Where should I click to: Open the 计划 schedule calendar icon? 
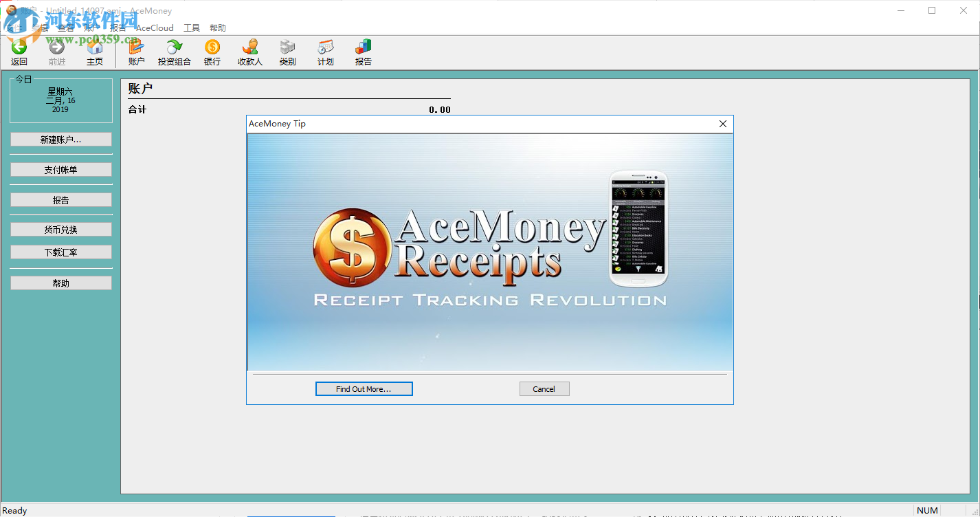click(x=326, y=47)
